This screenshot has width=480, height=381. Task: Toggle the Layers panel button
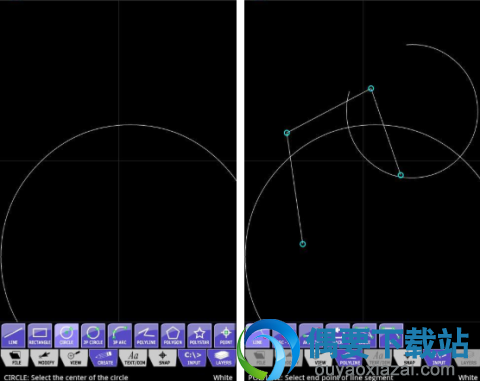[222, 358]
